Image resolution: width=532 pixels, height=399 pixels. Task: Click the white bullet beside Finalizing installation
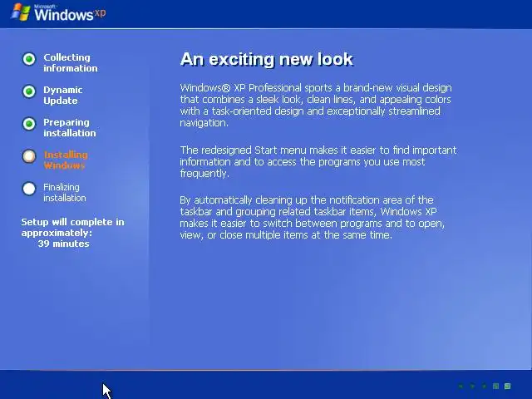pyautogui.click(x=29, y=189)
